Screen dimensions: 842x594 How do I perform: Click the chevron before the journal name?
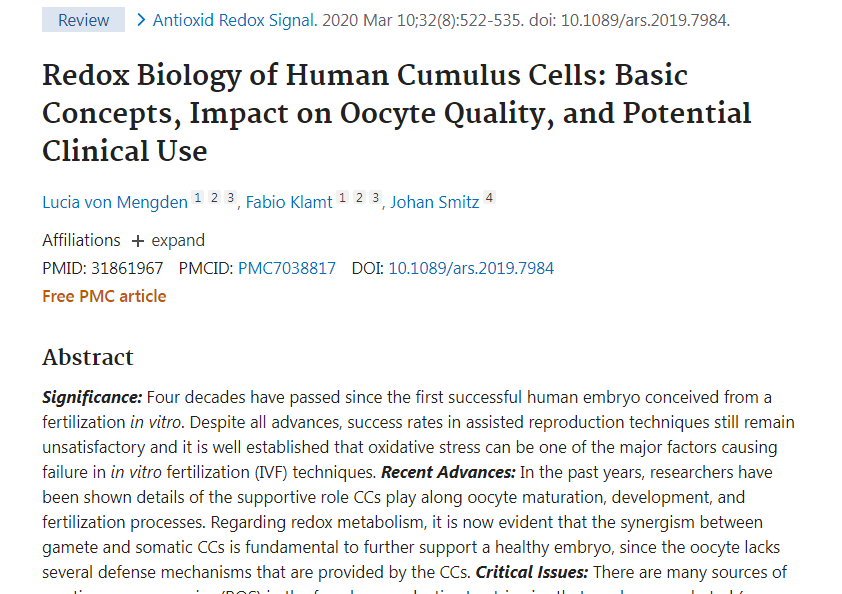point(141,20)
